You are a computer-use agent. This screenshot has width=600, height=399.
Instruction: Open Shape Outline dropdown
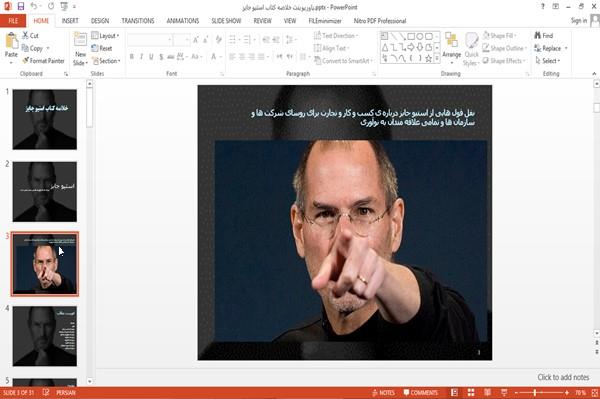pos(505,48)
